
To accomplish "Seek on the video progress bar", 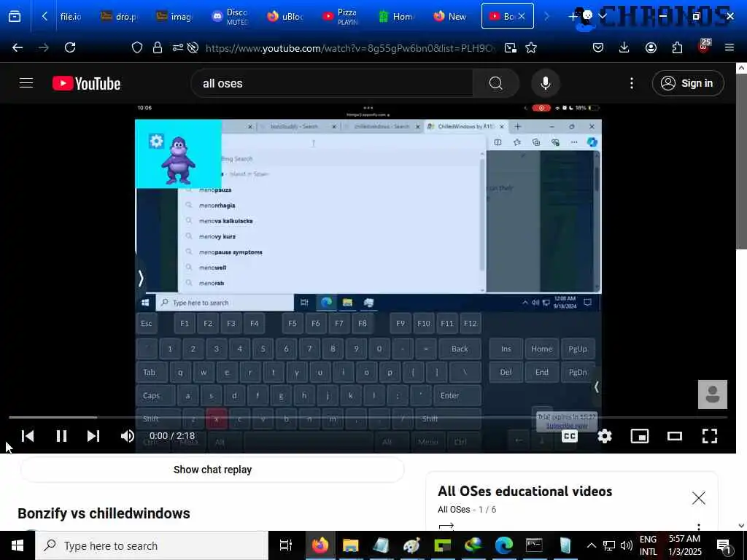I will [x=368, y=417].
